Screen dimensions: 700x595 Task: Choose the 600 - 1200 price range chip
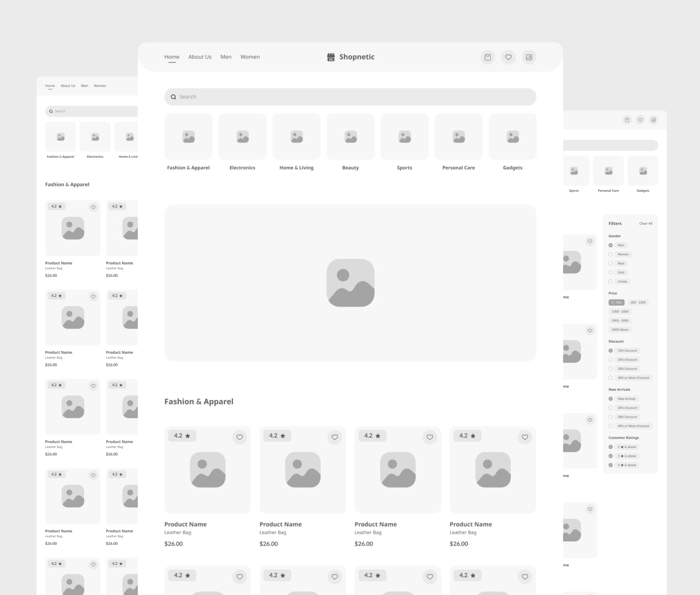(x=638, y=303)
